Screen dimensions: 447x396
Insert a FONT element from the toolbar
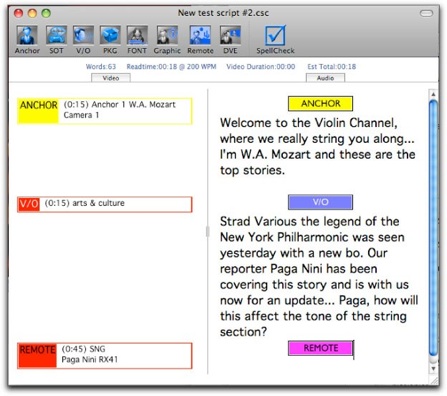137,40
